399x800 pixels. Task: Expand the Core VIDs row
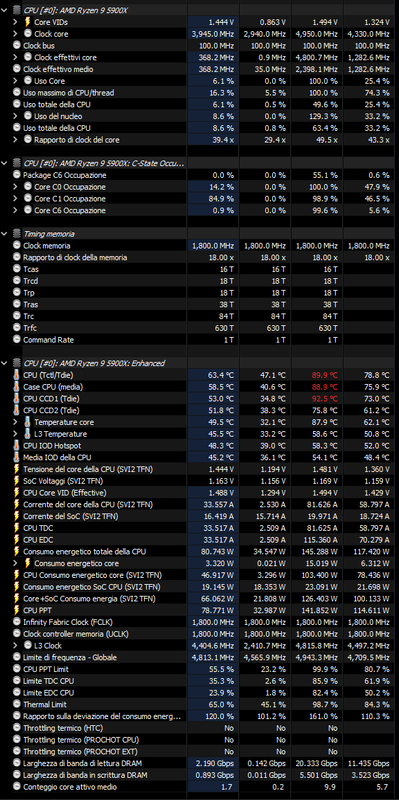point(16,22)
